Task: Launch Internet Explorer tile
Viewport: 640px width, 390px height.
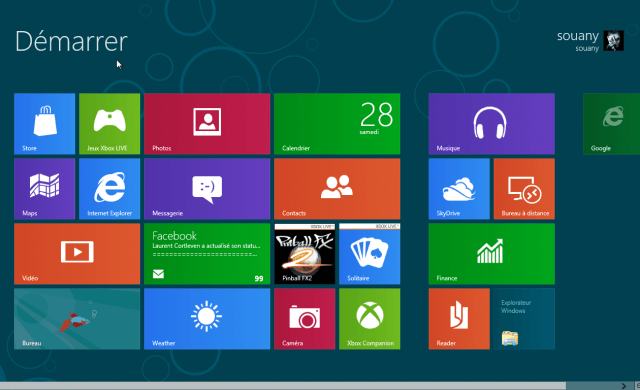Action: click(109, 189)
